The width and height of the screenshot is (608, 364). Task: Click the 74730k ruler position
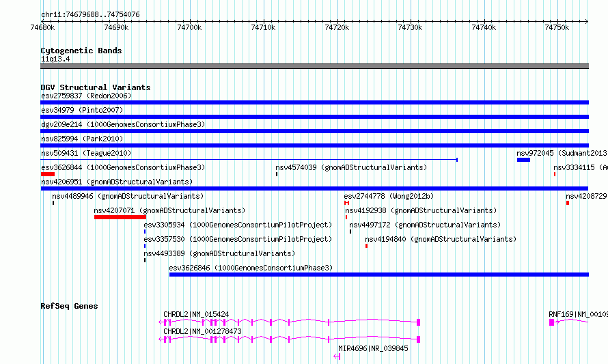point(411,27)
